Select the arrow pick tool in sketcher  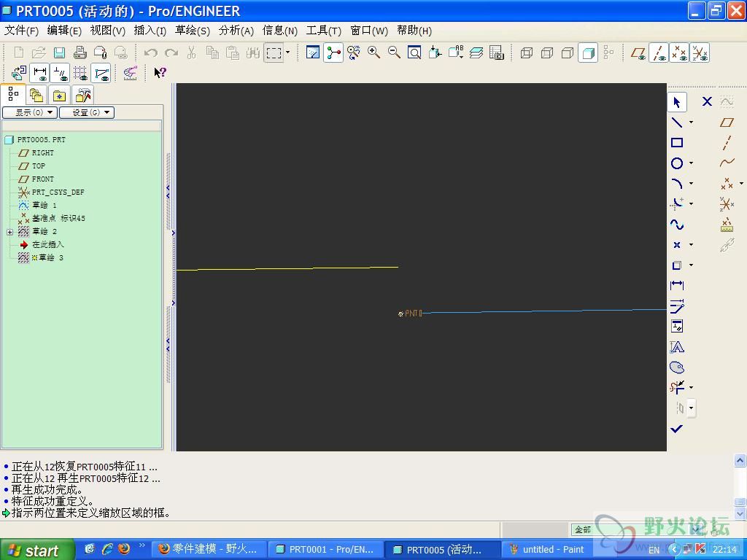[676, 102]
